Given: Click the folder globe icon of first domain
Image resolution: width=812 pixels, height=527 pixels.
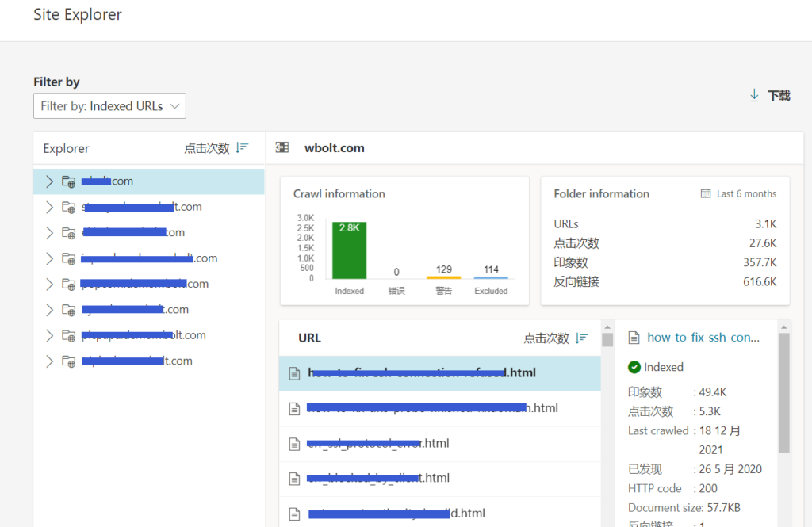Looking at the screenshot, I should point(68,181).
